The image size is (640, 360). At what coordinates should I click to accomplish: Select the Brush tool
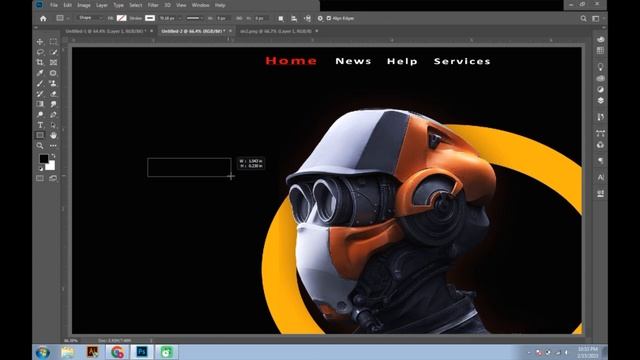[40, 83]
